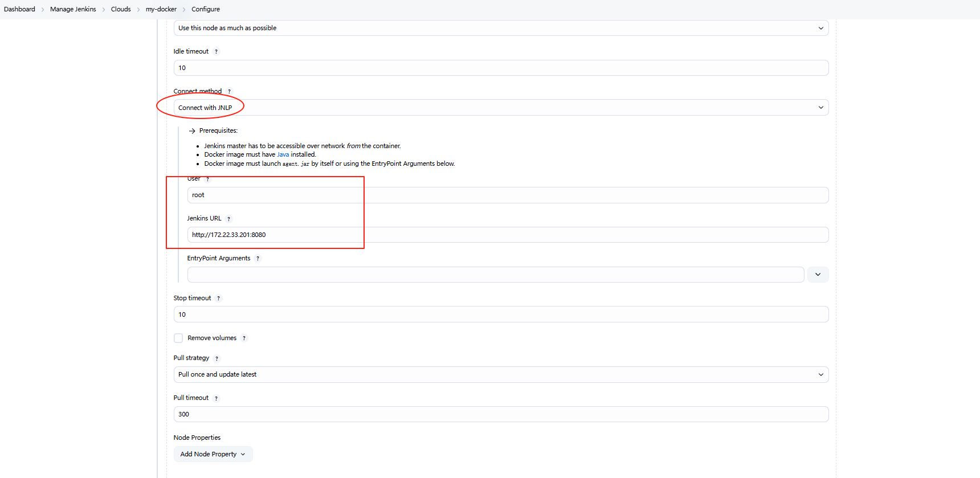Focus the User field containing root
This screenshot has height=478, width=980.
507,195
